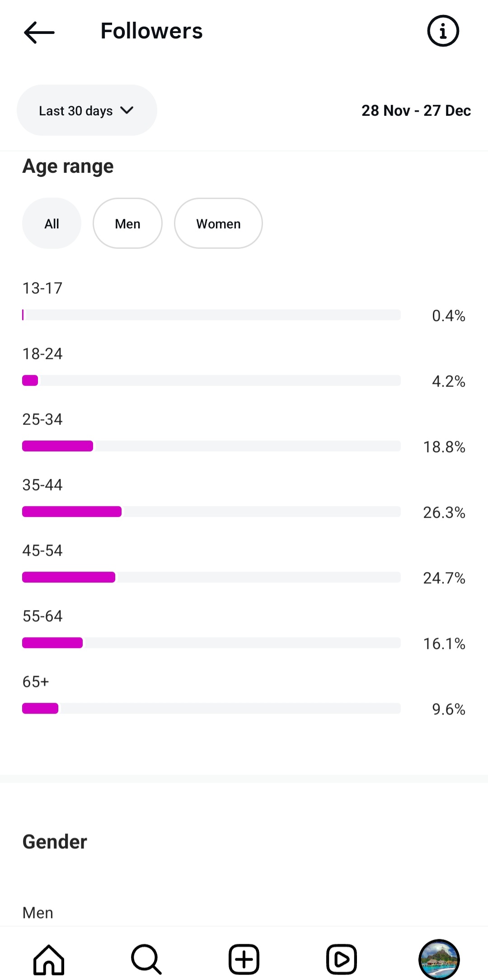Open the profile picture thumbnail

point(439,959)
